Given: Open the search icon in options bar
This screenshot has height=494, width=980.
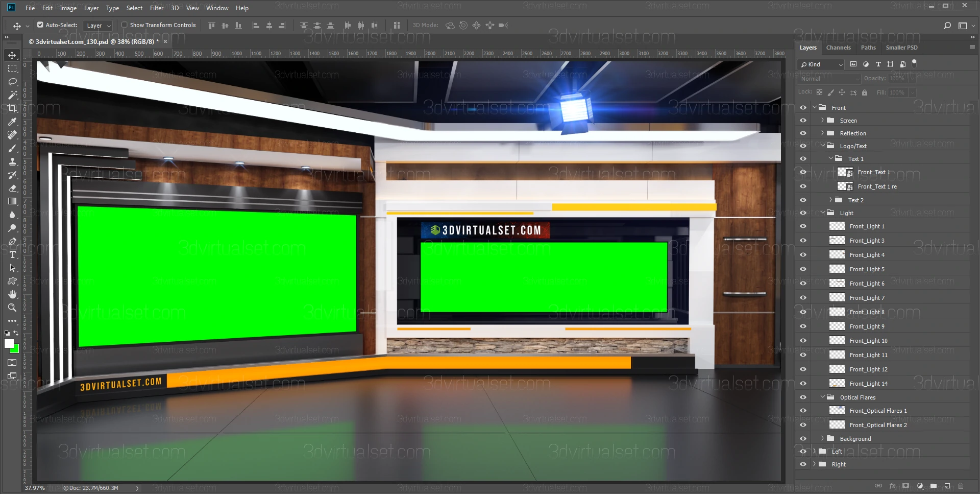Looking at the screenshot, I should (947, 25).
